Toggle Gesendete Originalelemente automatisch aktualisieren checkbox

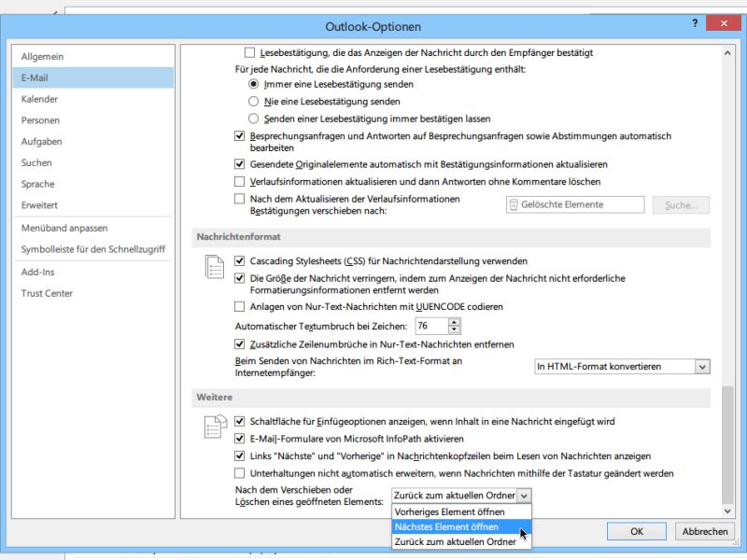240,164
